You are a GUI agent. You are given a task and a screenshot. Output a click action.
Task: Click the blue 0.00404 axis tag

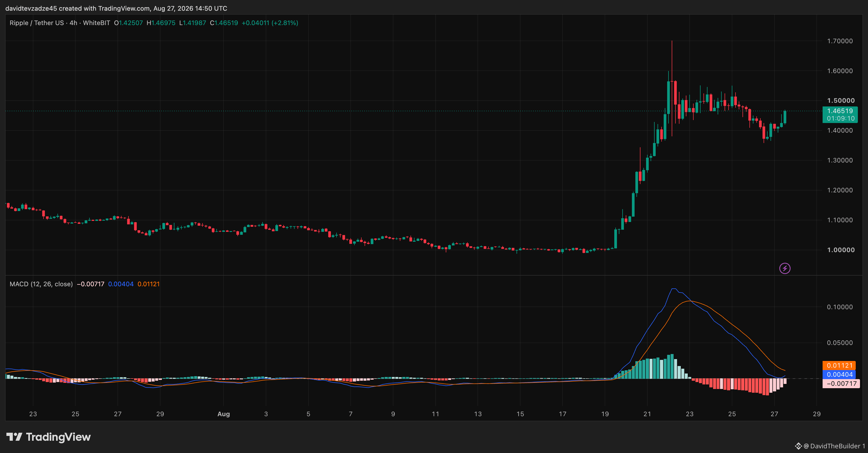coord(839,375)
